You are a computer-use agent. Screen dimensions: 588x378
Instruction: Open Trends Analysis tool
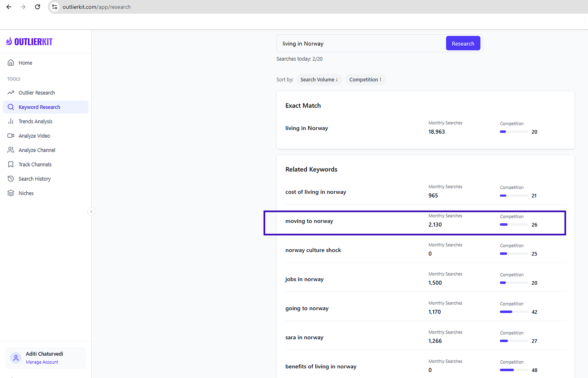click(46, 121)
